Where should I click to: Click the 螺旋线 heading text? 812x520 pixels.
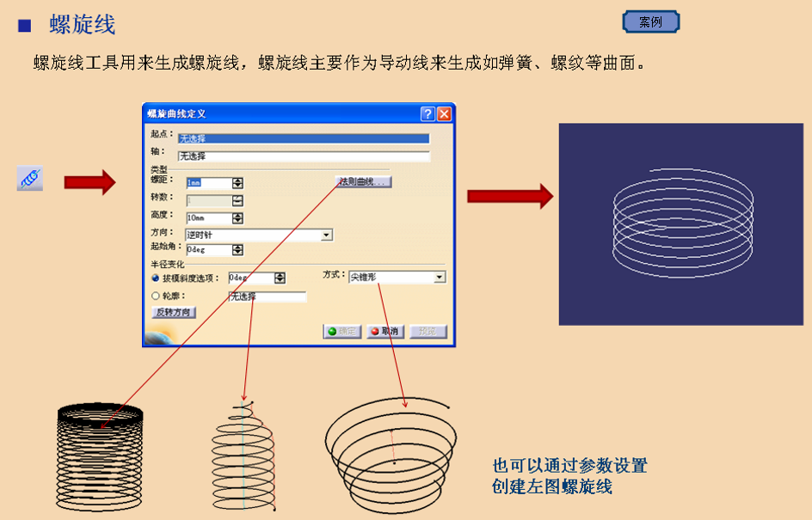(x=82, y=24)
